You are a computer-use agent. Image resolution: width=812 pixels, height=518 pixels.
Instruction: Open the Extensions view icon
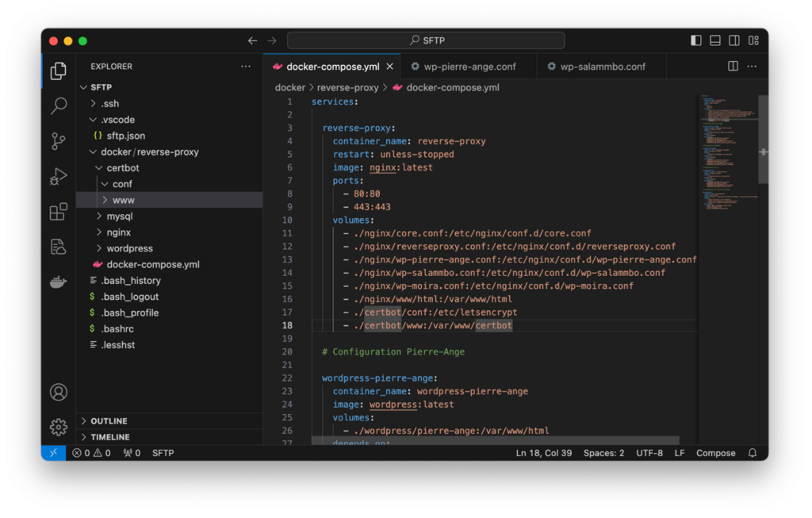pyautogui.click(x=59, y=211)
